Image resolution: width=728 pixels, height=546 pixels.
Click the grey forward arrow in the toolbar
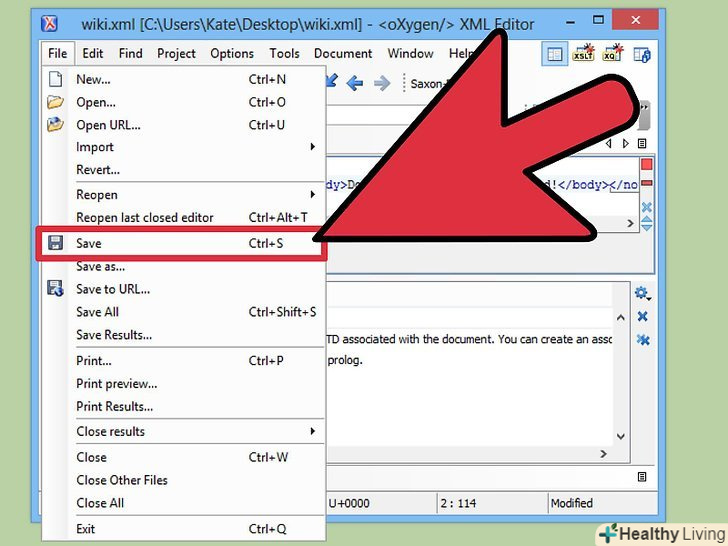[x=382, y=84]
